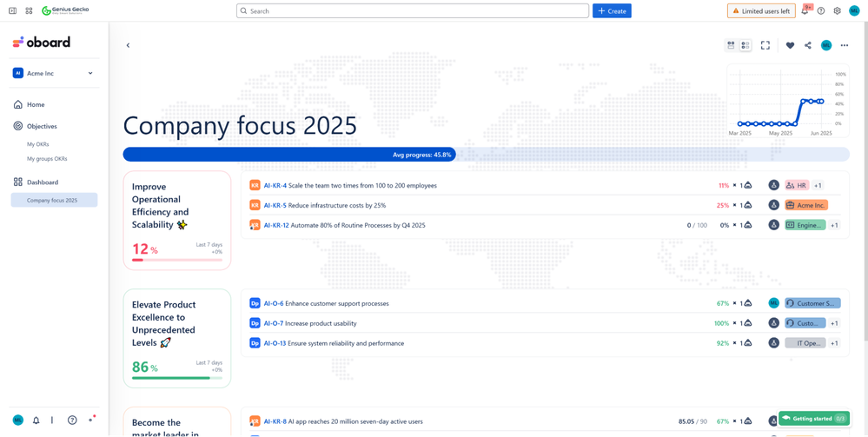This screenshot has width=868, height=437.
Task: Click the HR group tag
Action: click(x=797, y=186)
